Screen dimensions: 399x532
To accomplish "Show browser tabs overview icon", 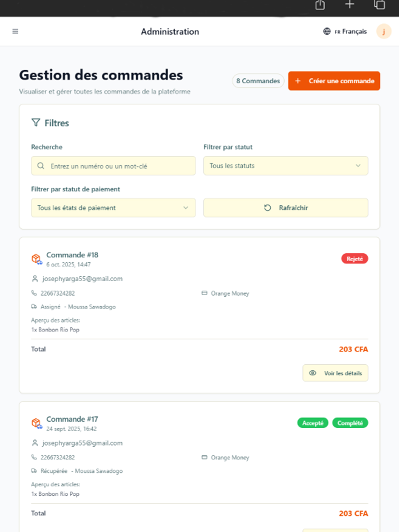I will click(379, 5).
